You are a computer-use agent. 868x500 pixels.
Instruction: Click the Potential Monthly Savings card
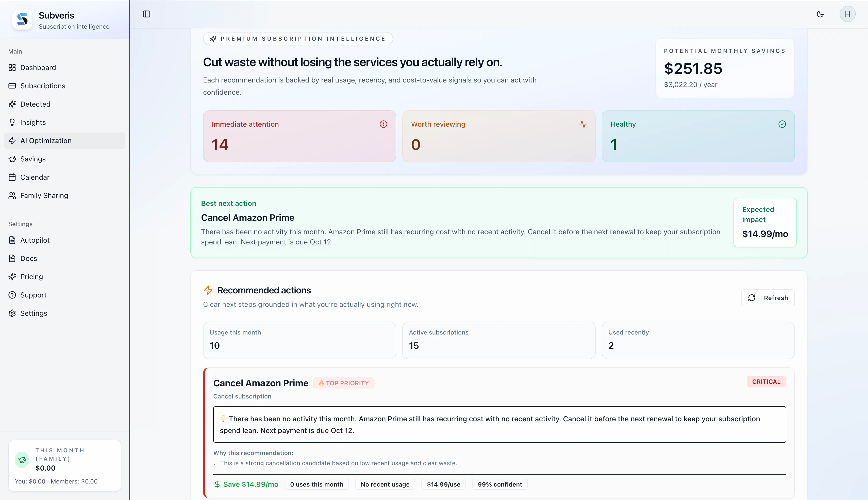(725, 68)
